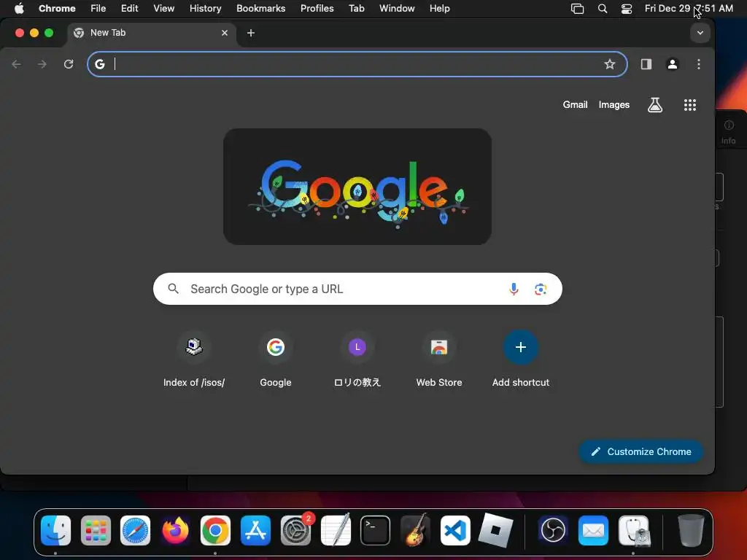The width and height of the screenshot is (747, 560).
Task: Click the browser back arrow
Action: click(x=16, y=64)
